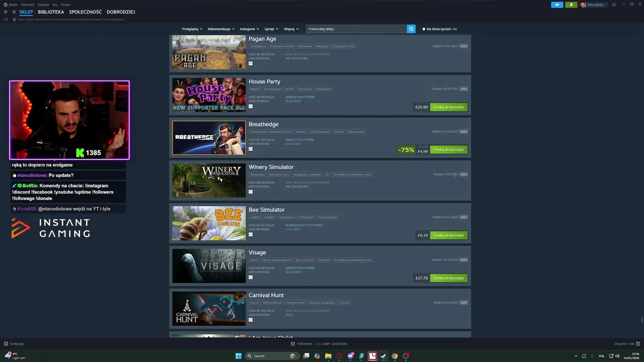This screenshot has width=644, height=362.
Task: Open Chrome from the taskbar
Action: pyautogui.click(x=394, y=356)
